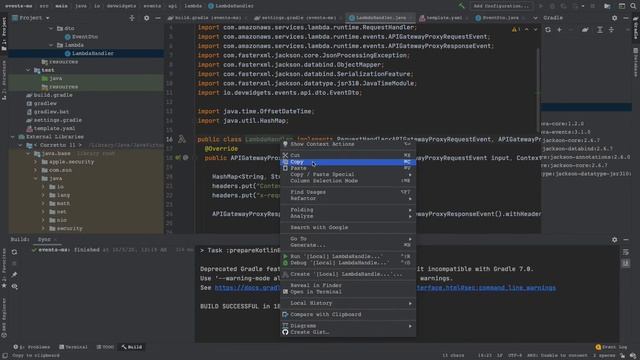Click eye filter icon in Build panel
The height and width of the screenshot is (360, 640).
pyautogui.click(x=15, y=287)
